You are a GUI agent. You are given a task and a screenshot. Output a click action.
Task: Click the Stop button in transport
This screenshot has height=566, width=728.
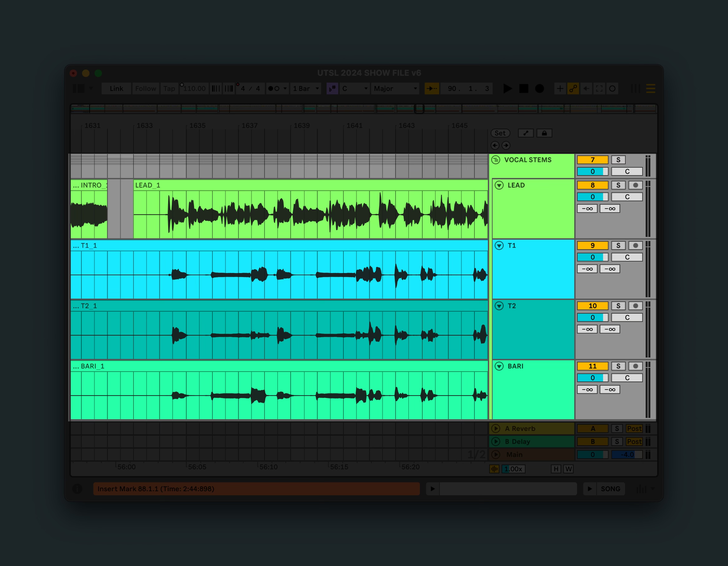pyautogui.click(x=524, y=89)
